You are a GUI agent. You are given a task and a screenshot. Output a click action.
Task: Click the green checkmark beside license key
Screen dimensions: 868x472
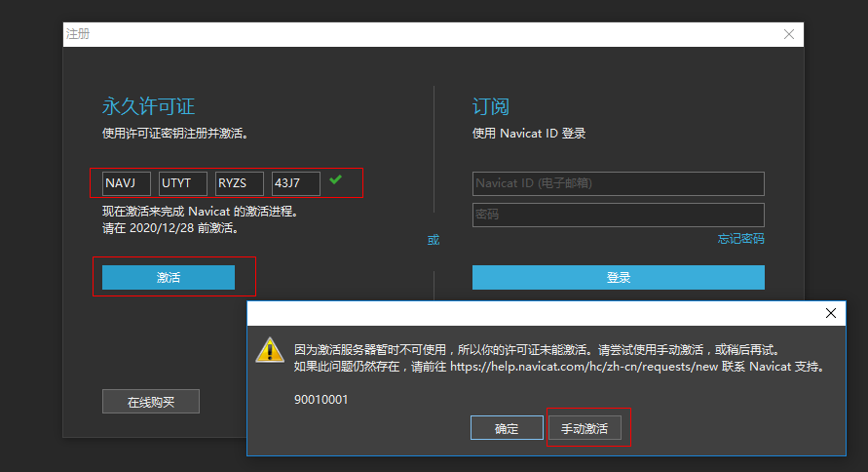click(x=335, y=179)
